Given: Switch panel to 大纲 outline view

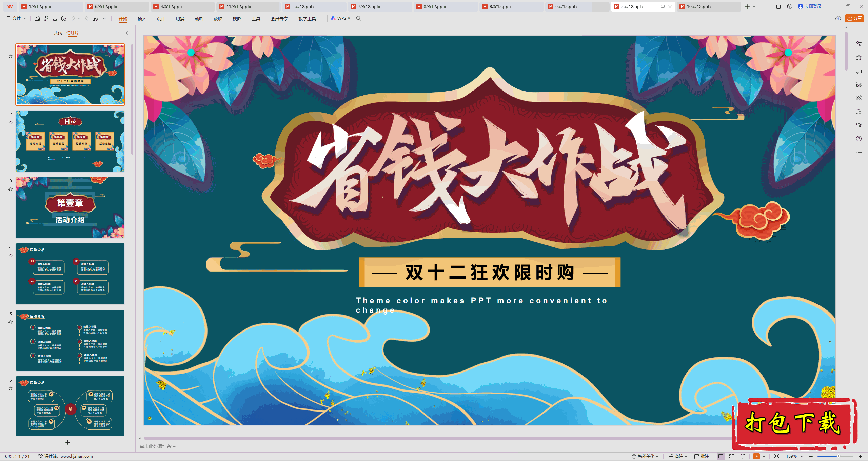Looking at the screenshot, I should click(58, 33).
